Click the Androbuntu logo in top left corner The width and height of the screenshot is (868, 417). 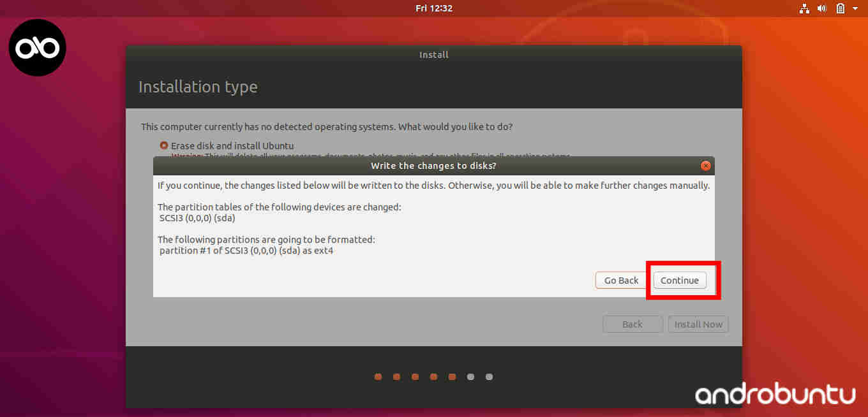[x=37, y=47]
